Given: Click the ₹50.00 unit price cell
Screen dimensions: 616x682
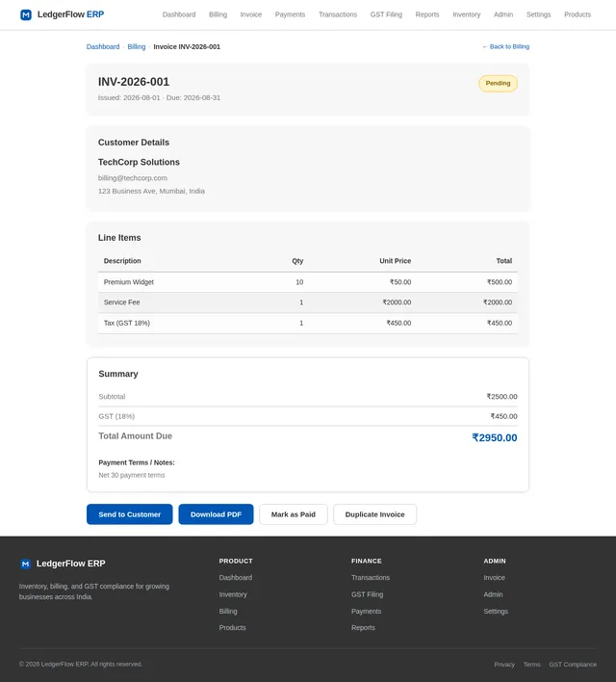Looking at the screenshot, I should [400, 282].
